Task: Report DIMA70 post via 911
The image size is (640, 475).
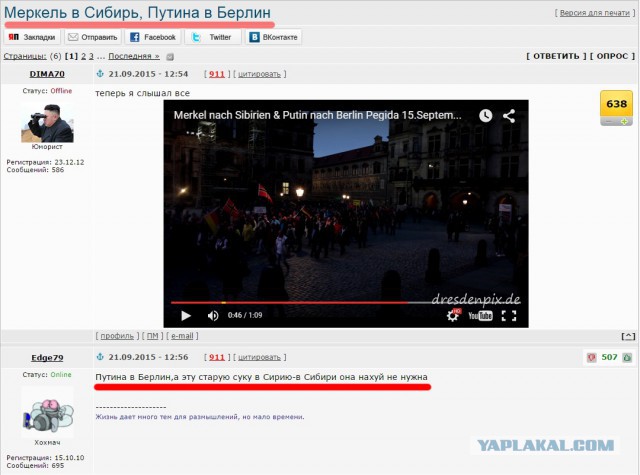Action: [x=217, y=74]
